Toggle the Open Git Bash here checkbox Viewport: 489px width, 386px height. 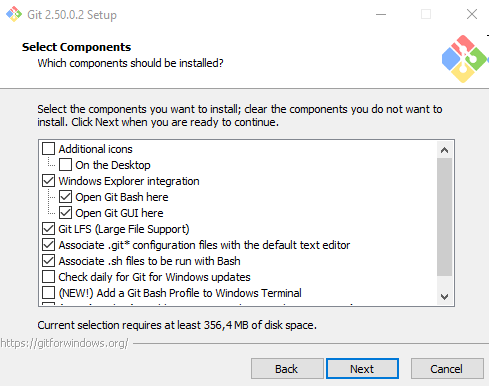65,197
